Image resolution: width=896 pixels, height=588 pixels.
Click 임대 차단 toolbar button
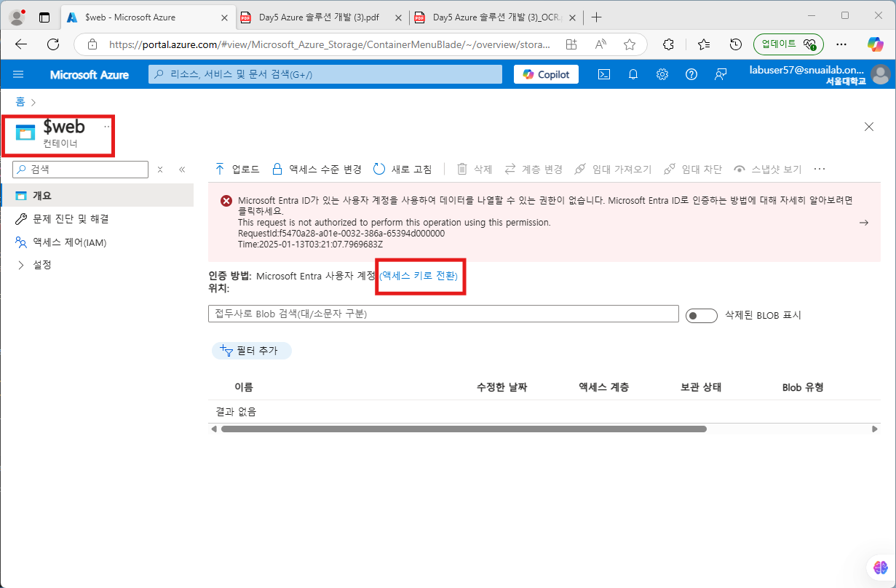click(x=693, y=169)
